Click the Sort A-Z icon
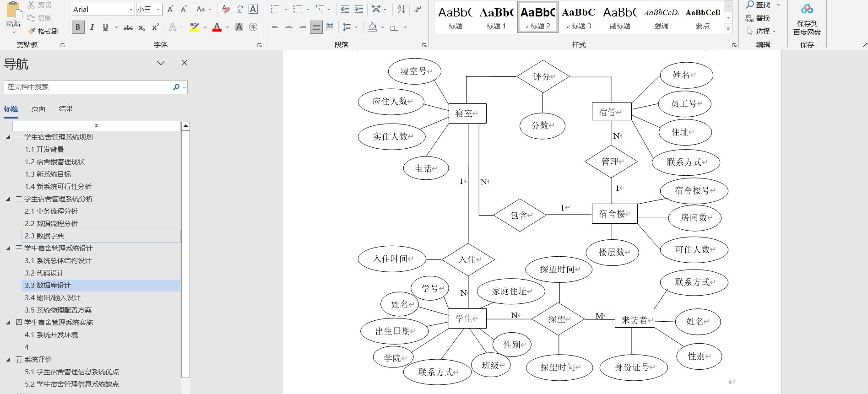 [x=401, y=9]
